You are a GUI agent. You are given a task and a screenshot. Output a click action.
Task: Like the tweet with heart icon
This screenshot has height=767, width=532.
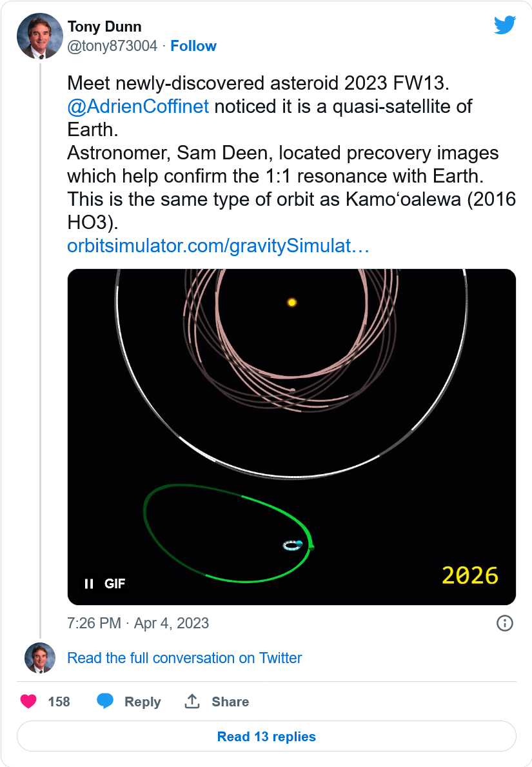(x=28, y=701)
